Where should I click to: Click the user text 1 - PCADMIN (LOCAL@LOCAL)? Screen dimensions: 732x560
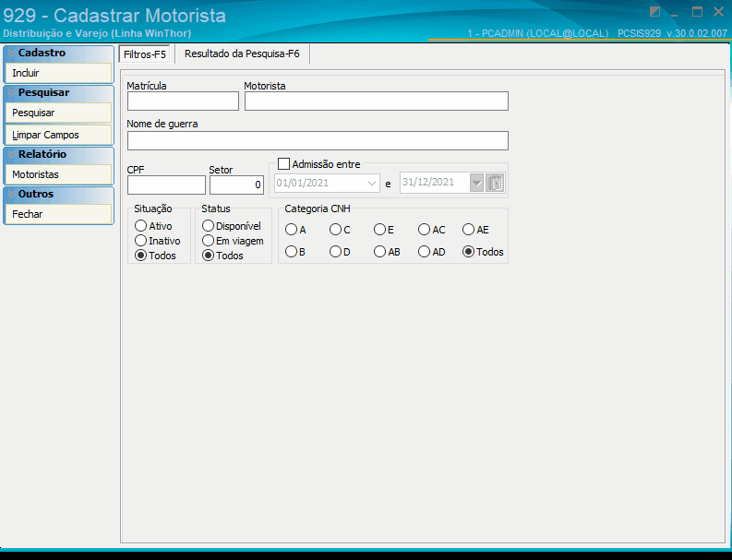tap(538, 33)
